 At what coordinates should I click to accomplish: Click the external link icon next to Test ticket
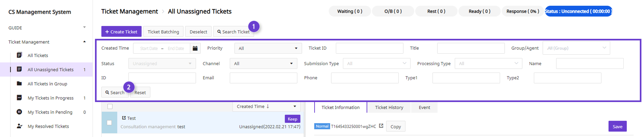coord(124,118)
